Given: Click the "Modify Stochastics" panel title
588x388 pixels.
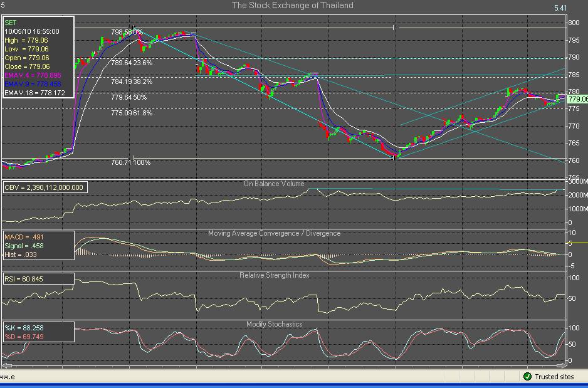Looking at the screenshot, I should pos(274,324).
